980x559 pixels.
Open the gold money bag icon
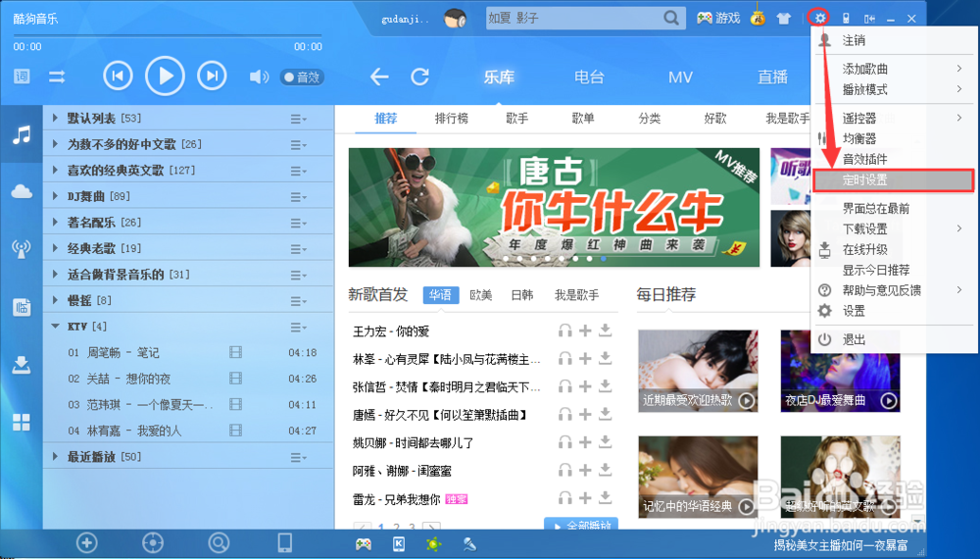(758, 18)
